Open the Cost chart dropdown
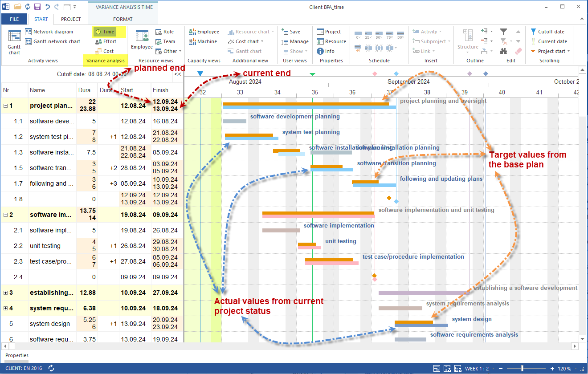The image size is (588, 374). (245, 41)
